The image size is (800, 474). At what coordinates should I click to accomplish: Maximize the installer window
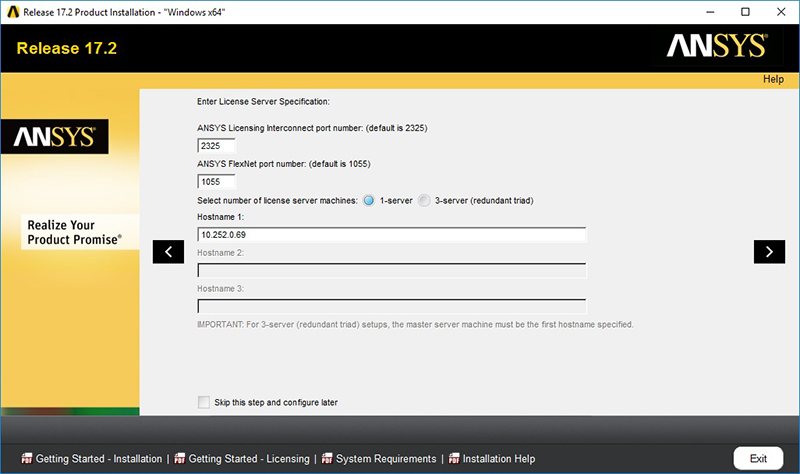point(745,12)
